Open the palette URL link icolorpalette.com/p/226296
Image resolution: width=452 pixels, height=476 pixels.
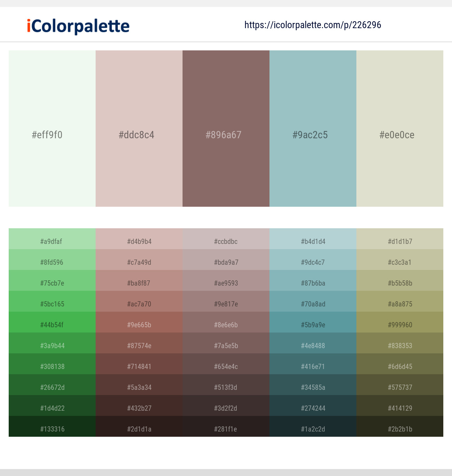coord(312,25)
